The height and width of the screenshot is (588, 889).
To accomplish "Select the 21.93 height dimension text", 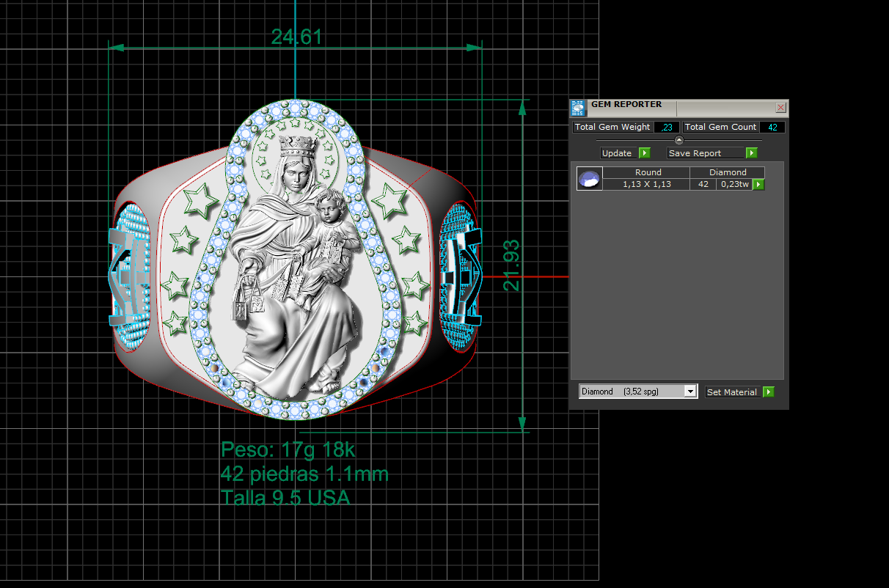I will click(511, 265).
